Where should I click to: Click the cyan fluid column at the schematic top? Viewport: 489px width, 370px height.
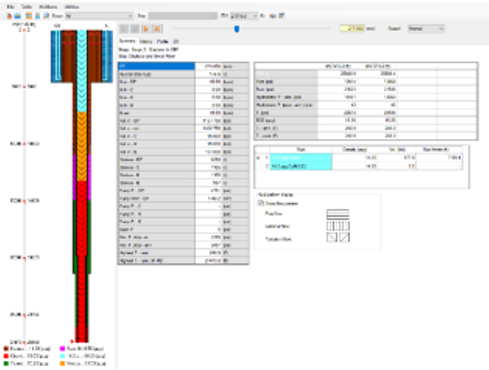point(82,70)
